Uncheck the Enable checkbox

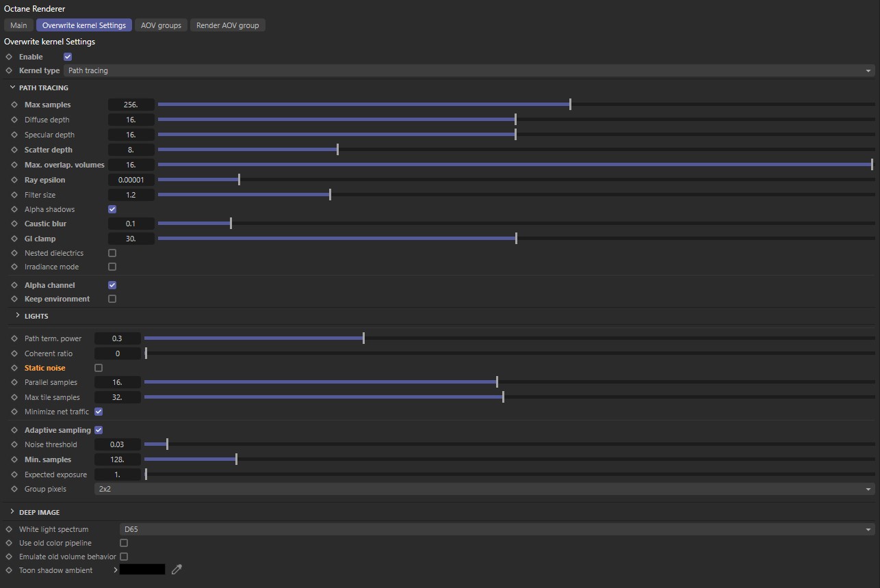(68, 57)
